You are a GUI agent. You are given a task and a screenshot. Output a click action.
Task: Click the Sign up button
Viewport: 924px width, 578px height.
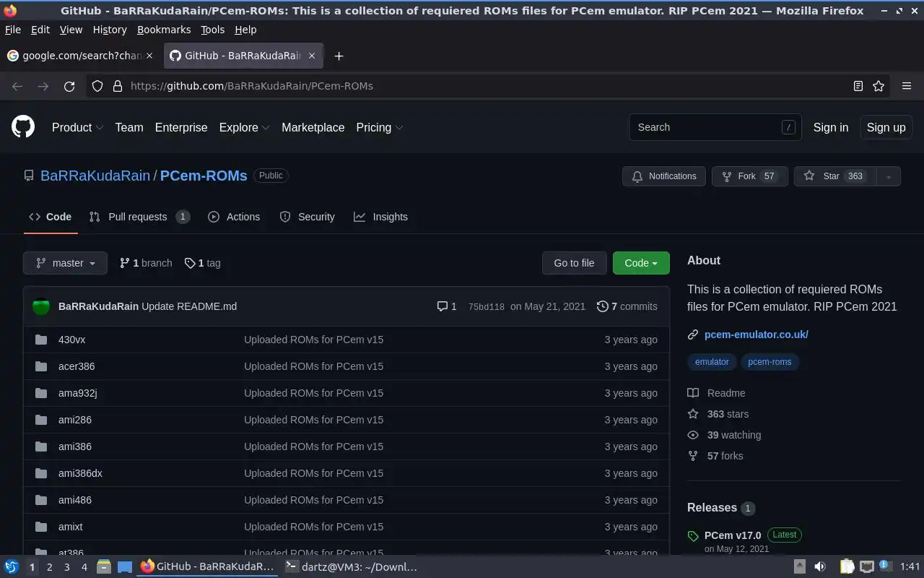886,127
